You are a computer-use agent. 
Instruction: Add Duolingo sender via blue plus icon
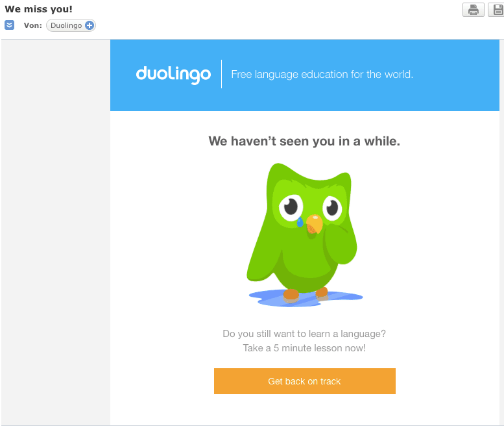[x=90, y=25]
